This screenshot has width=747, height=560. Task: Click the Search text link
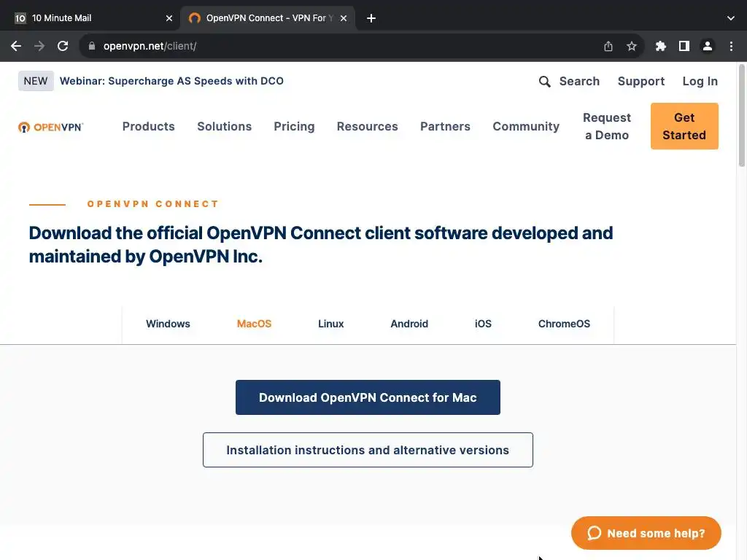coord(579,81)
